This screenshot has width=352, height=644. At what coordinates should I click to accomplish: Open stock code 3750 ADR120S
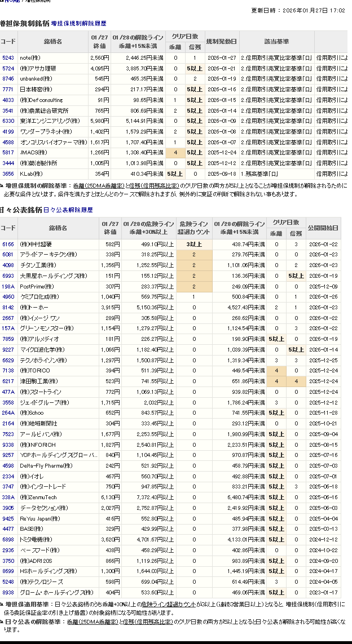pos(8,561)
